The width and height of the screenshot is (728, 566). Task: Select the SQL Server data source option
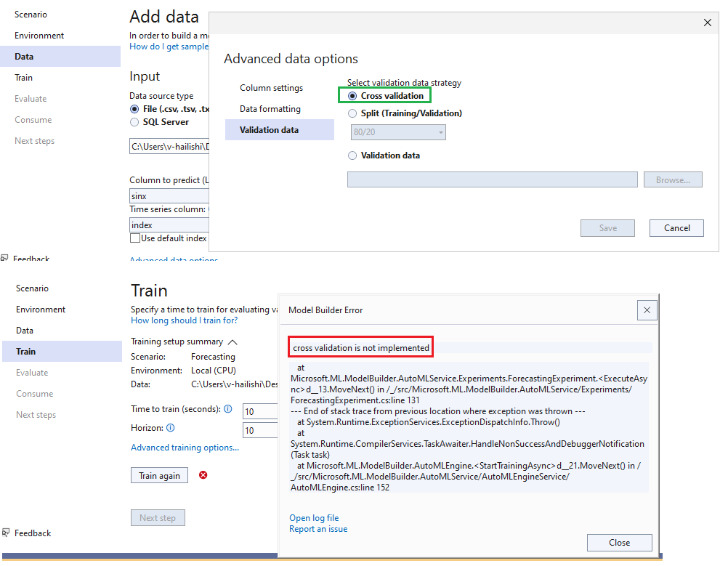click(134, 122)
